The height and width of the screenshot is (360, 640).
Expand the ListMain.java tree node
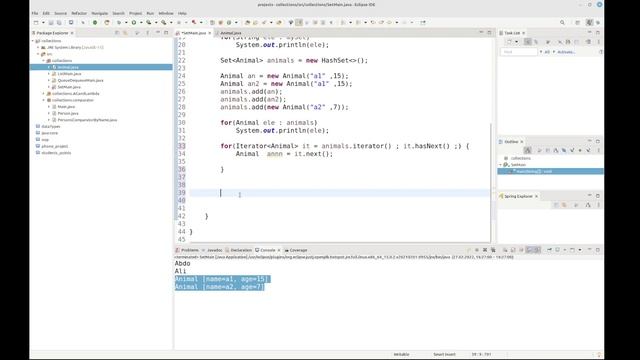tap(49, 74)
